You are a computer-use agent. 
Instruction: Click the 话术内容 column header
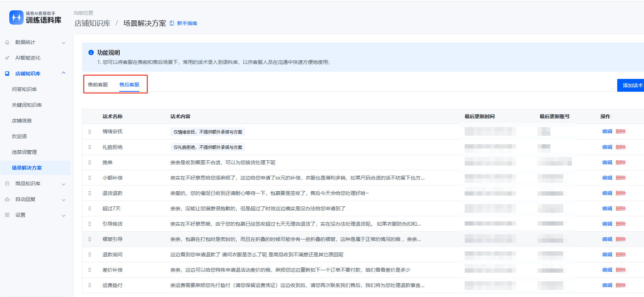point(180,116)
